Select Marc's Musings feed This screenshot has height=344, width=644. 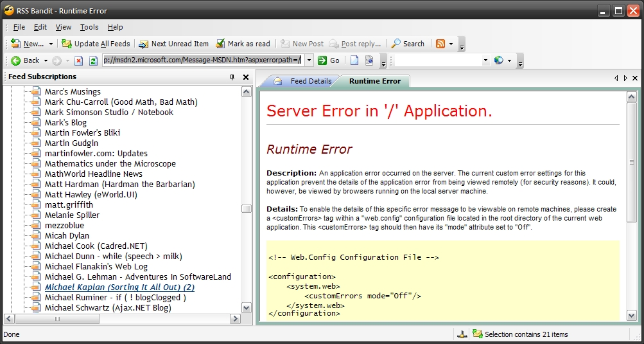point(73,92)
